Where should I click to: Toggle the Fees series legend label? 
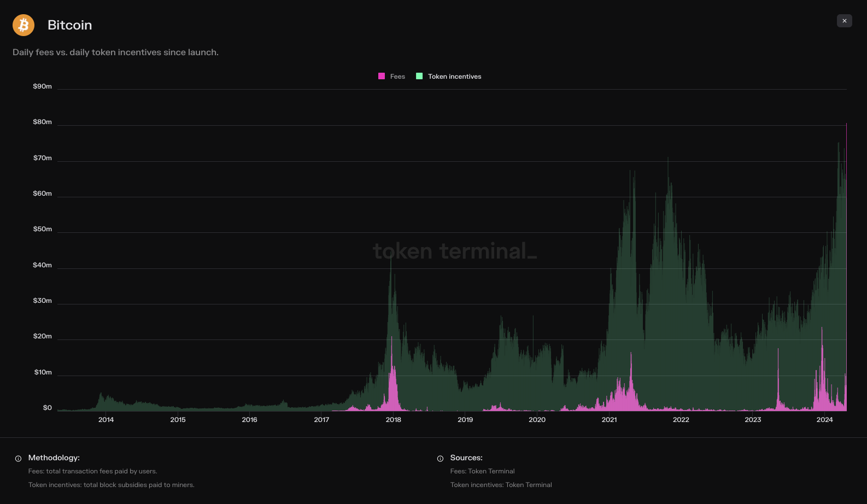[x=397, y=77]
